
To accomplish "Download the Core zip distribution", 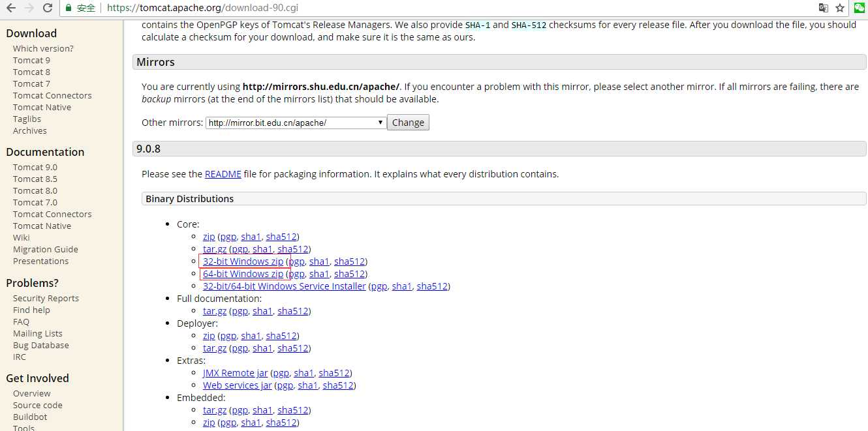I will (x=209, y=237).
